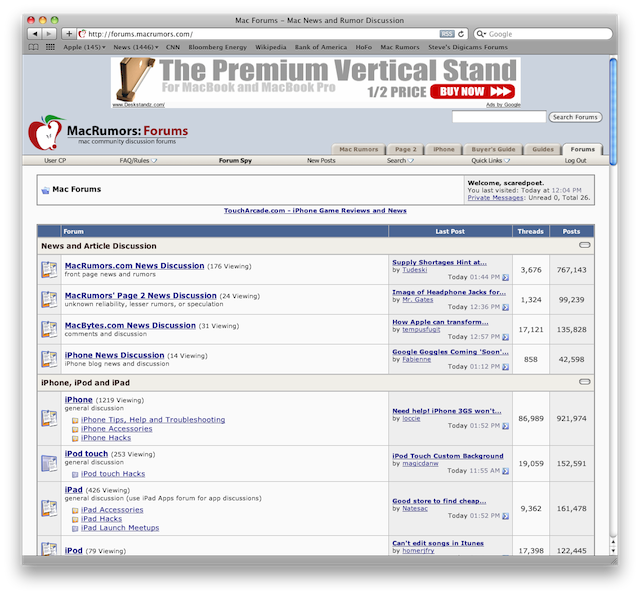Viewport: 640px width, 591px height.
Task: Click BUY NOW in the ad banner
Action: point(473,91)
